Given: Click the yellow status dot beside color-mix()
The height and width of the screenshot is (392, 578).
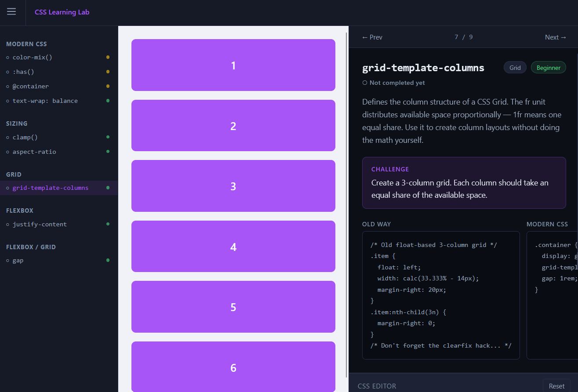Looking at the screenshot, I should 108,57.
